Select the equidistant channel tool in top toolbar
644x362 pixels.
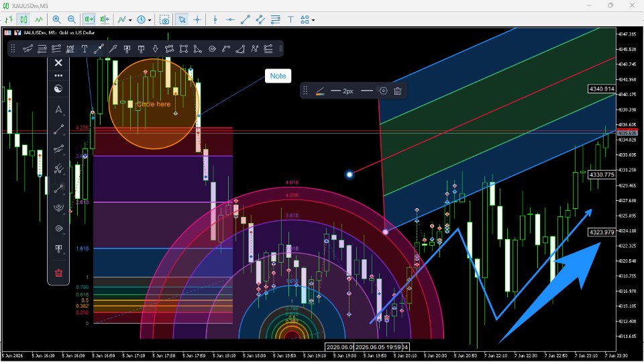pyautogui.click(x=260, y=19)
